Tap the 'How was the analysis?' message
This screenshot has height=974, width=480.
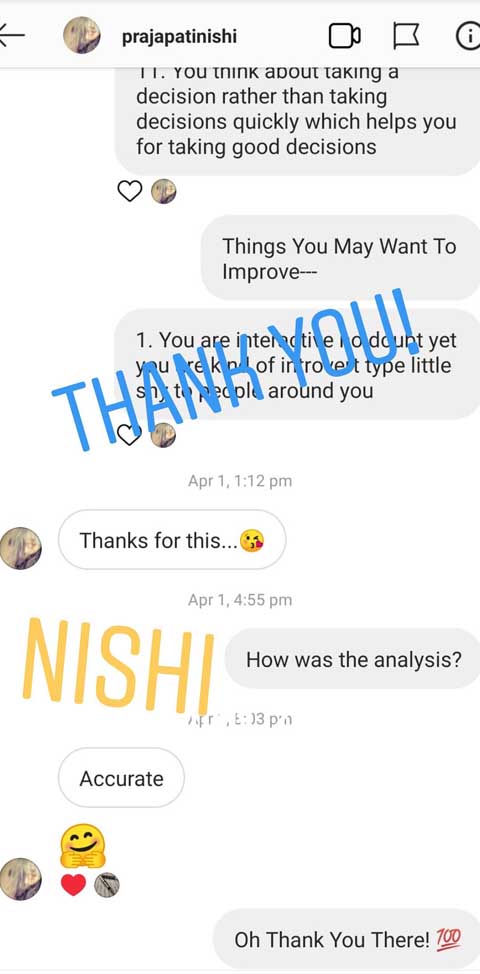(x=353, y=658)
